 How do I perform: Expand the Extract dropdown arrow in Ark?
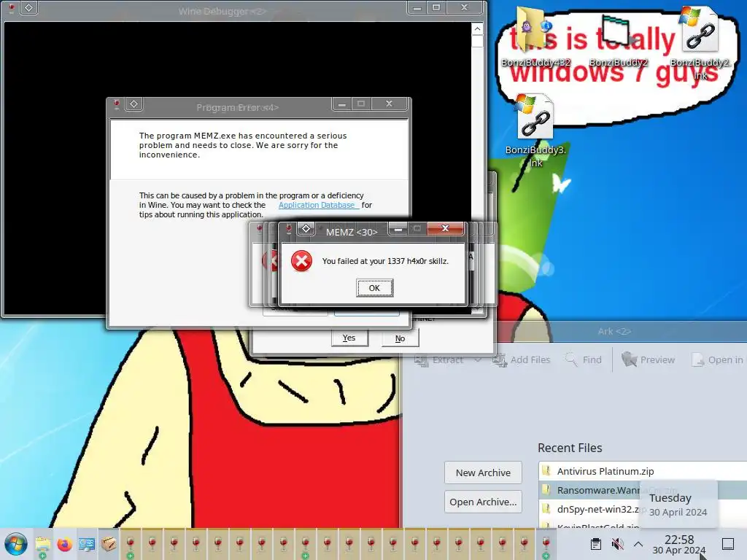click(x=477, y=360)
